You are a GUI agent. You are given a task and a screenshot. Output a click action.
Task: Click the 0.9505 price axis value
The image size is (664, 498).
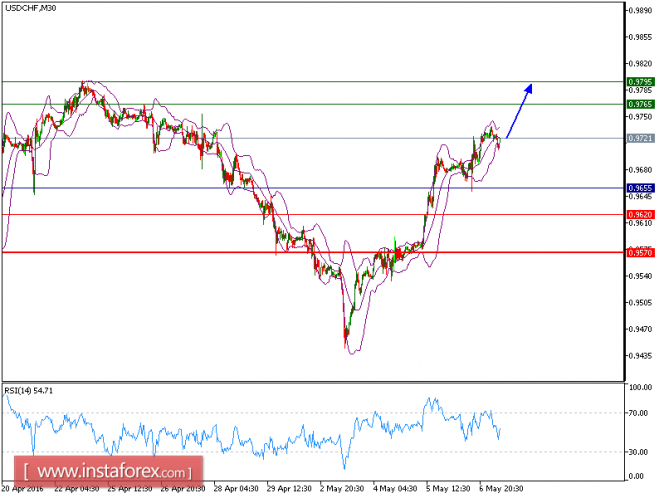[640, 303]
